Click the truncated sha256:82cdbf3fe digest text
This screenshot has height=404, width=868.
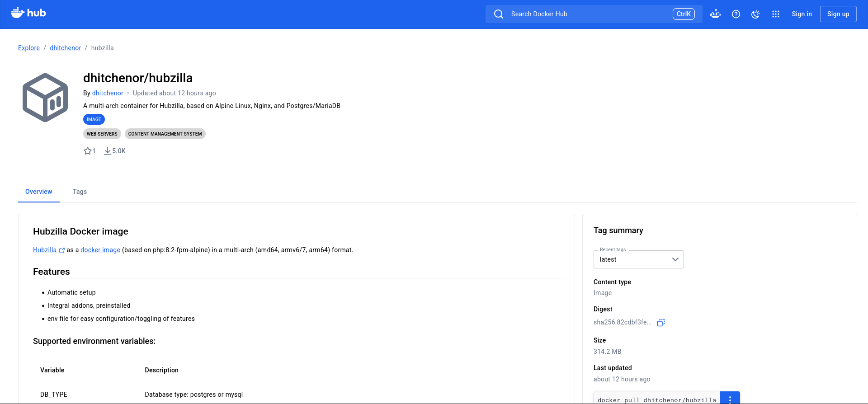point(623,322)
